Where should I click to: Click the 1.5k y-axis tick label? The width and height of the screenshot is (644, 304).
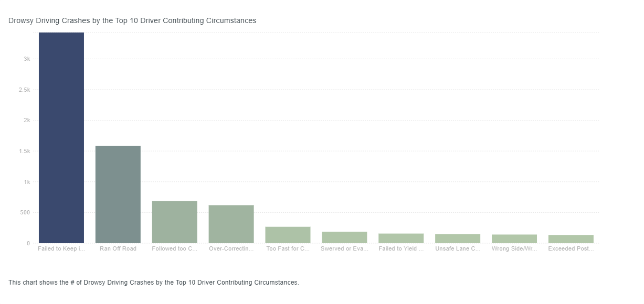25,151
